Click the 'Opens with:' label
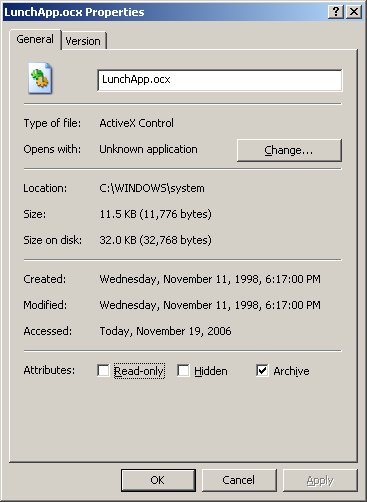The width and height of the screenshot is (367, 502). coord(52,149)
